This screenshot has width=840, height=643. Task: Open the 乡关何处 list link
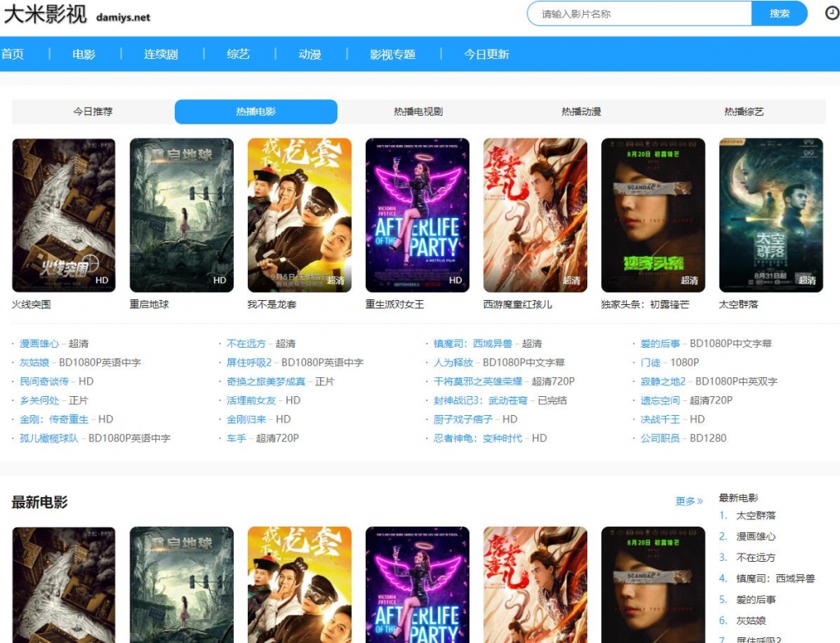(x=39, y=400)
